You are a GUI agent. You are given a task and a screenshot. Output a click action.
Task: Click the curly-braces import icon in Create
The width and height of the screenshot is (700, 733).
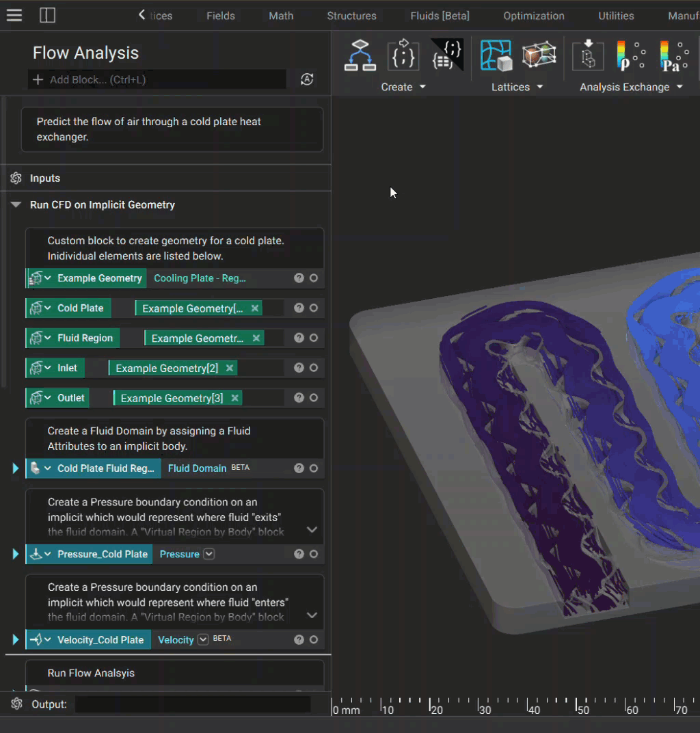coord(403,55)
